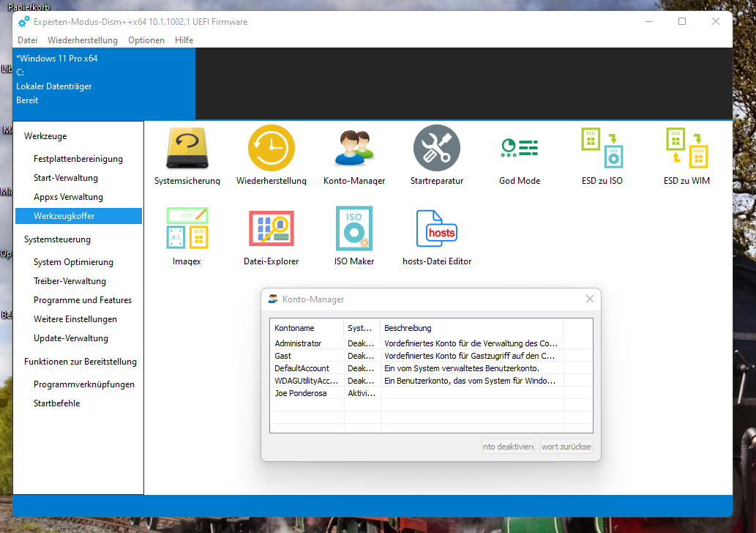The height and width of the screenshot is (533, 756).
Task: Select the Administrator account row
Action: pyautogui.click(x=431, y=343)
